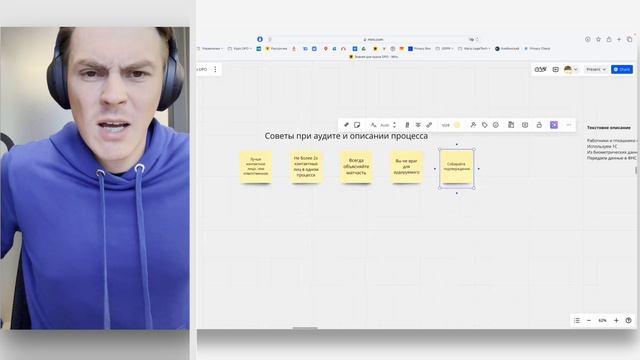Bookmark page with star icon in browser
Viewport: 640px width, 360px height.
pyautogui.click(x=598, y=39)
